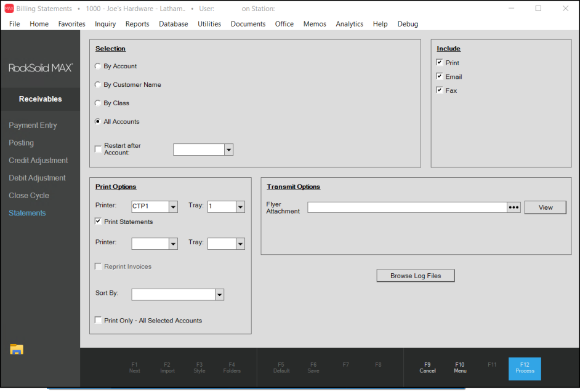Click the F4 Folders function key

pyautogui.click(x=232, y=367)
